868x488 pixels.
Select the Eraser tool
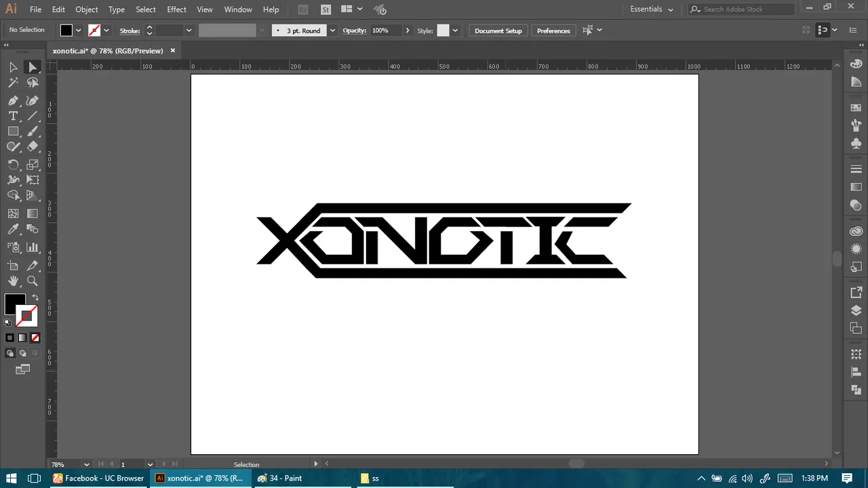click(33, 146)
